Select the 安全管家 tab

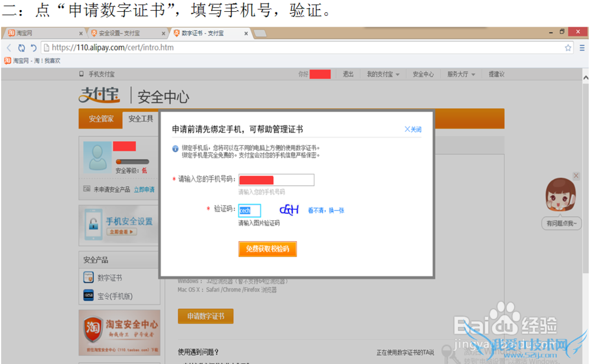click(101, 119)
